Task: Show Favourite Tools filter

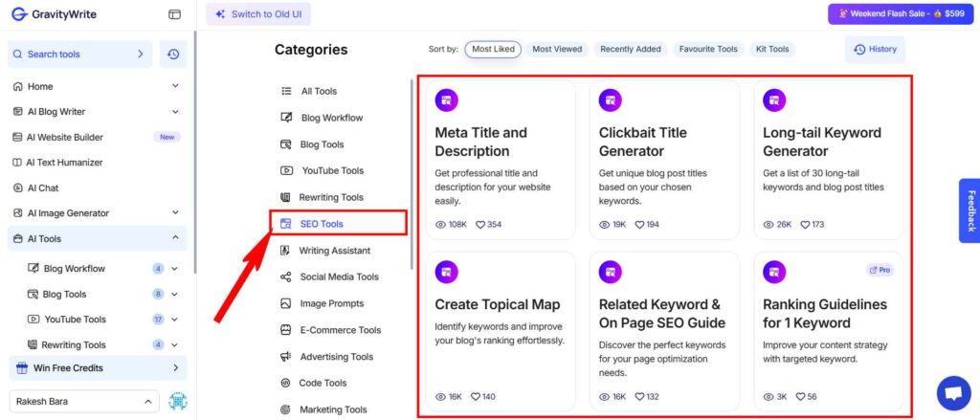Action: click(x=708, y=50)
